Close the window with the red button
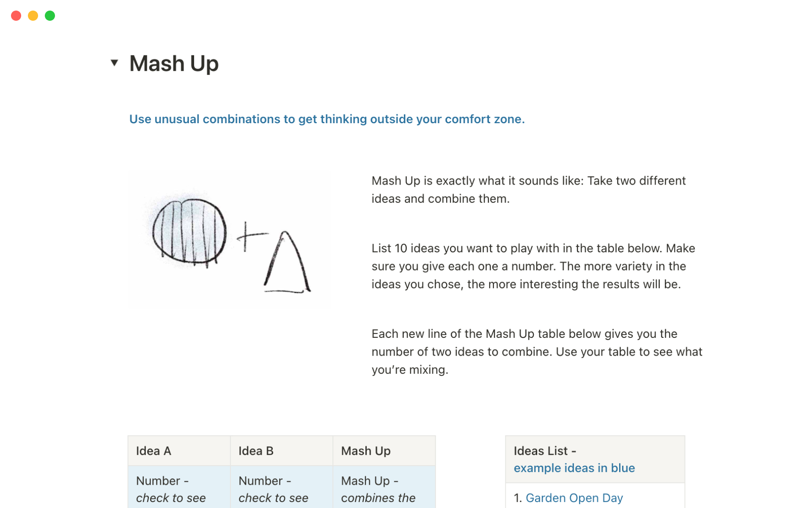The width and height of the screenshot is (812, 508). pyautogui.click(x=16, y=16)
